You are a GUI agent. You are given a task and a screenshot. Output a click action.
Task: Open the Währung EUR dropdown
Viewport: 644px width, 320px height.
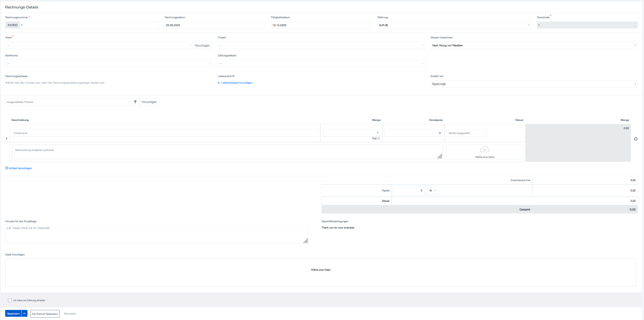pos(454,25)
